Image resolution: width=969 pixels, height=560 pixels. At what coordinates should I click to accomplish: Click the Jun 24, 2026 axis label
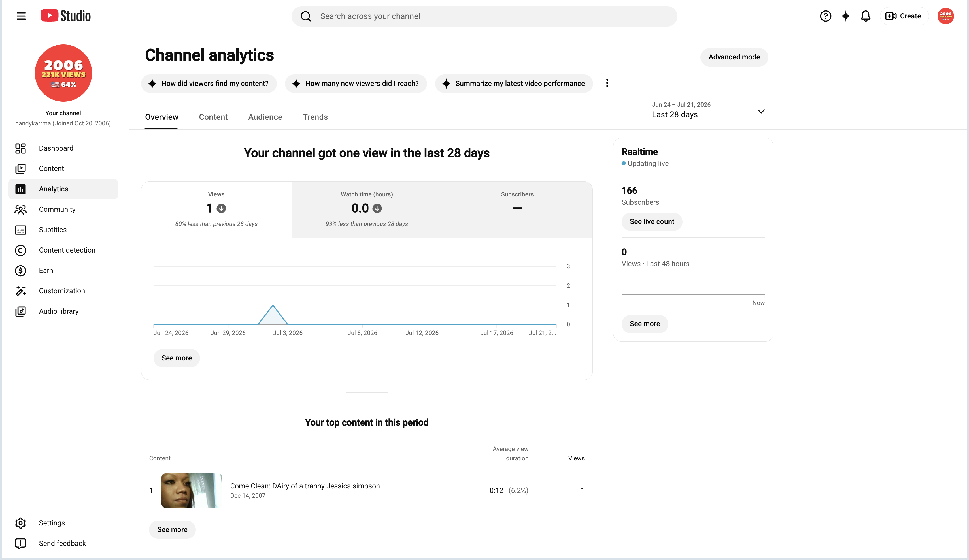pyautogui.click(x=171, y=333)
